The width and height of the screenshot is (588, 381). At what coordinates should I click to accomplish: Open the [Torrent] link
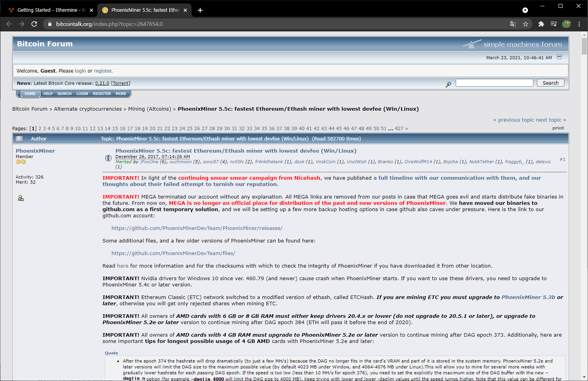(121, 83)
